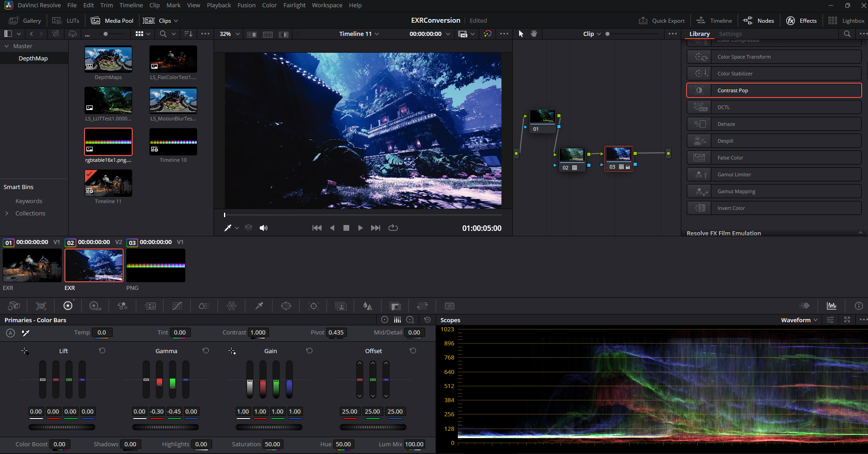This screenshot has height=454, width=868.
Task: Toggle the Lightbox view
Action: (846, 20)
